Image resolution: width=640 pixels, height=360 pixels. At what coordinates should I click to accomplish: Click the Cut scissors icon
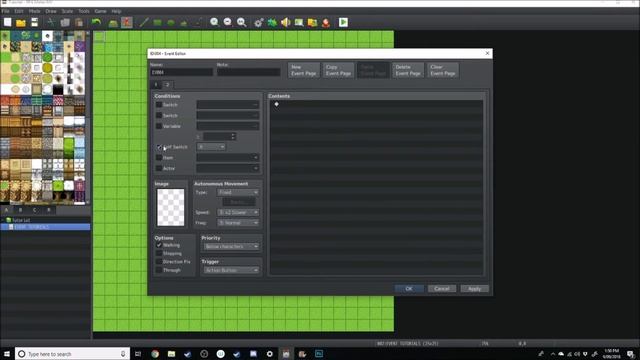point(51,22)
